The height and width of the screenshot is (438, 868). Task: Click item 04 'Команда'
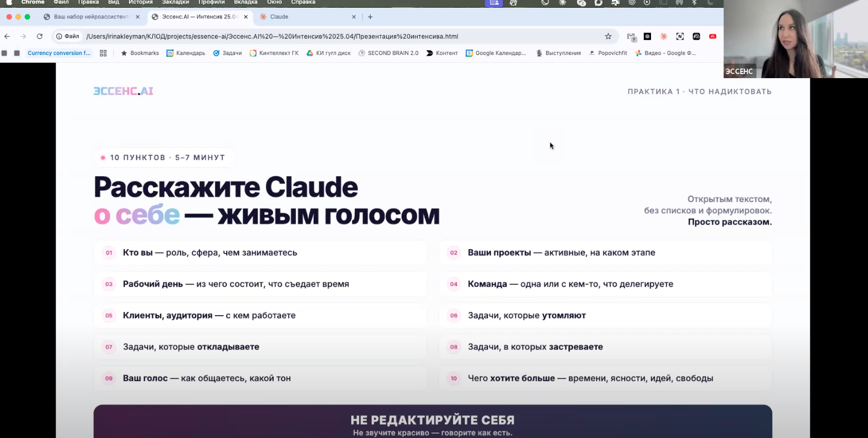click(605, 284)
